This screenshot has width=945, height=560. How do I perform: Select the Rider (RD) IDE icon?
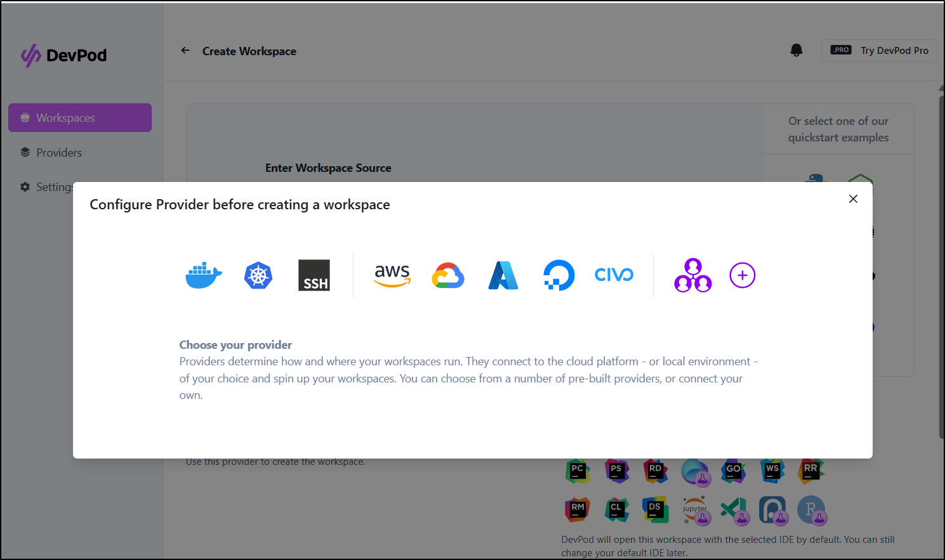coord(656,471)
